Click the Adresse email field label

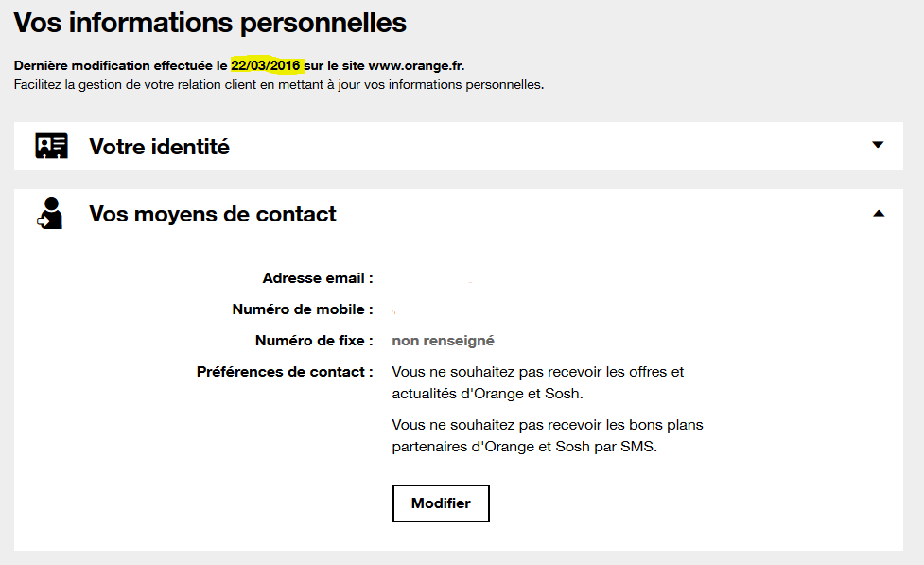317,277
